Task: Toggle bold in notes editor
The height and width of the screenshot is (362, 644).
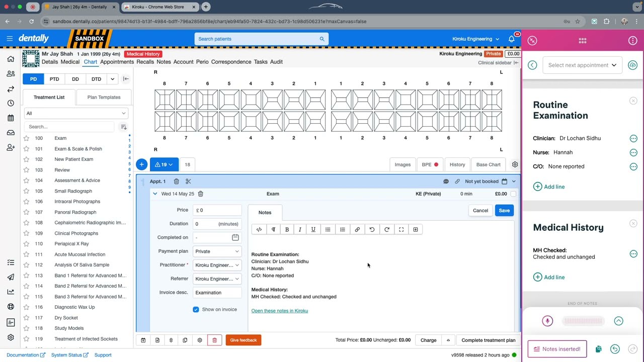Action: click(x=287, y=229)
